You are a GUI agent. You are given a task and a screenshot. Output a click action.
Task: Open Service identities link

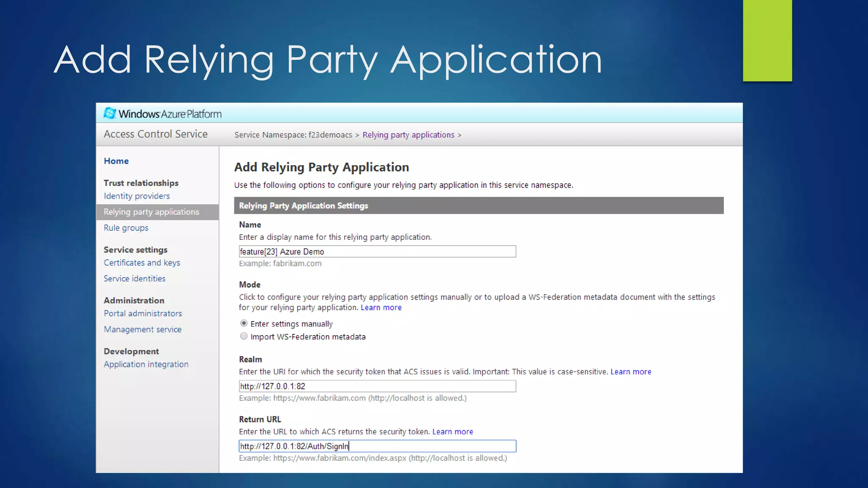[x=134, y=279]
